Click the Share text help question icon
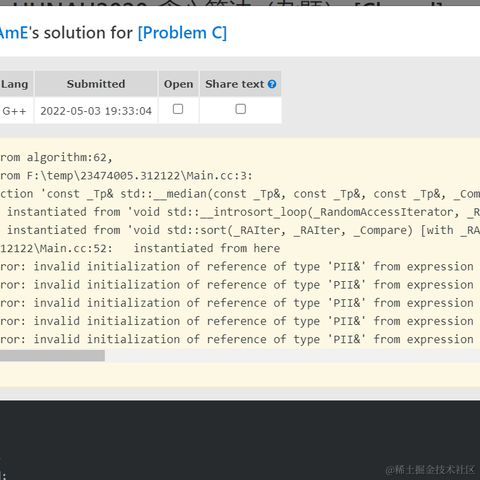The height and width of the screenshot is (480, 480). pyautogui.click(x=272, y=84)
